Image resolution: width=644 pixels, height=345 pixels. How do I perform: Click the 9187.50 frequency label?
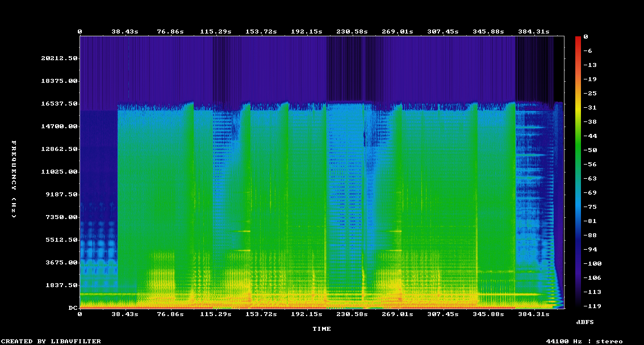(60, 194)
